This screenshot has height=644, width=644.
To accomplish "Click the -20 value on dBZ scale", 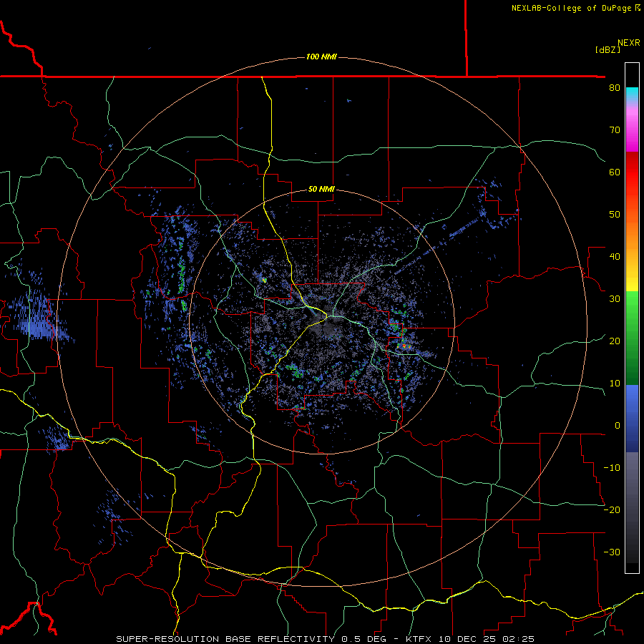I will tap(612, 509).
